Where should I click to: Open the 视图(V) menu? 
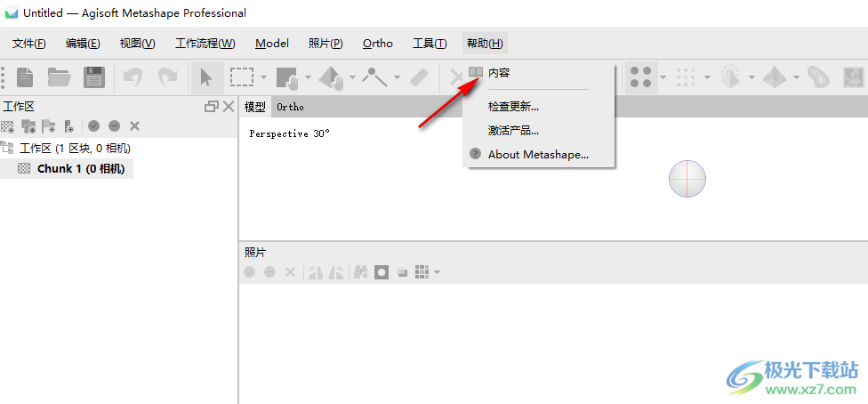137,44
